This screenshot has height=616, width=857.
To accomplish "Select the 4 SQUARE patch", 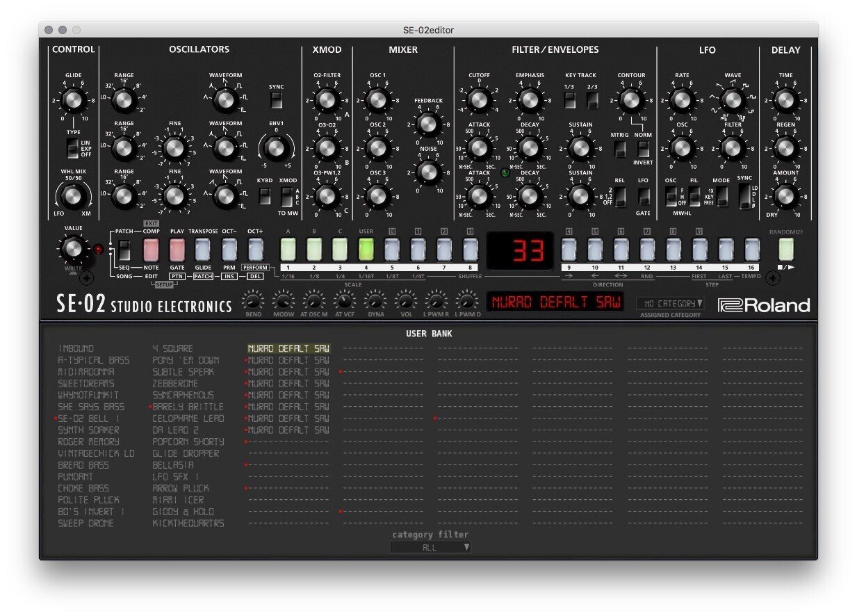I will click(x=173, y=348).
